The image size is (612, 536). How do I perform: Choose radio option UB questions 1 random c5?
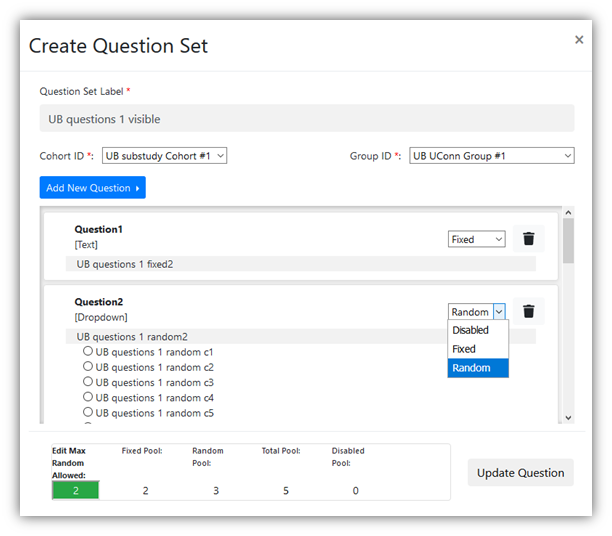click(88, 412)
